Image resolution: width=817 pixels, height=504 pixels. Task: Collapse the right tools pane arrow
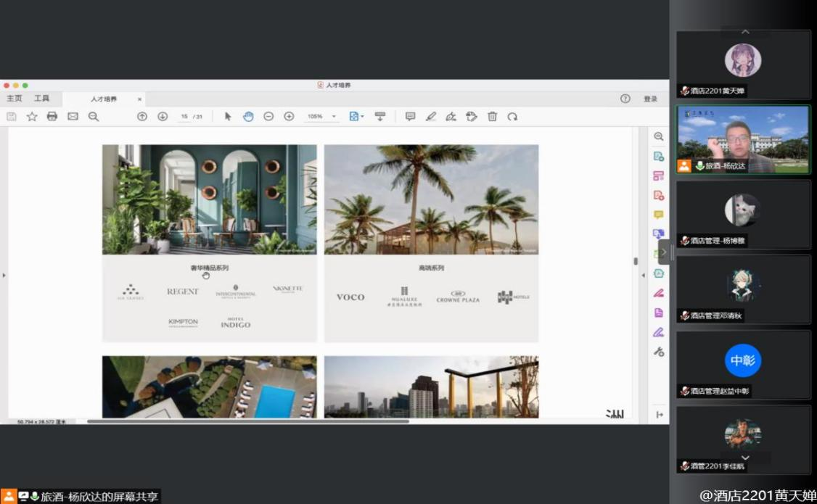[642, 276]
